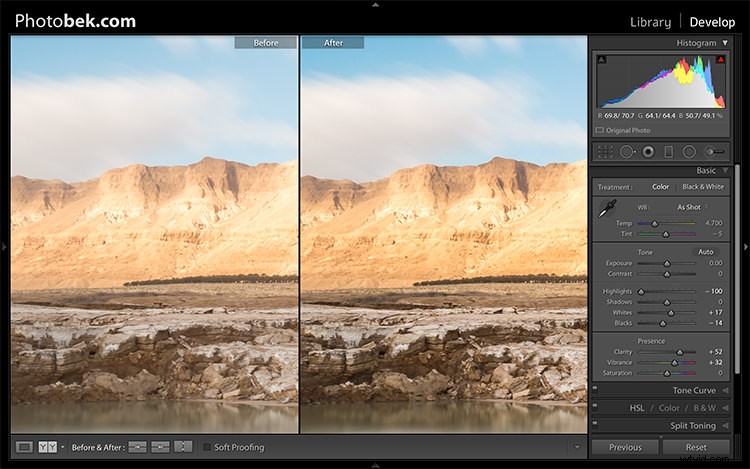Select the Crop Overlay tool
This screenshot has width=750, height=469.
(x=605, y=152)
